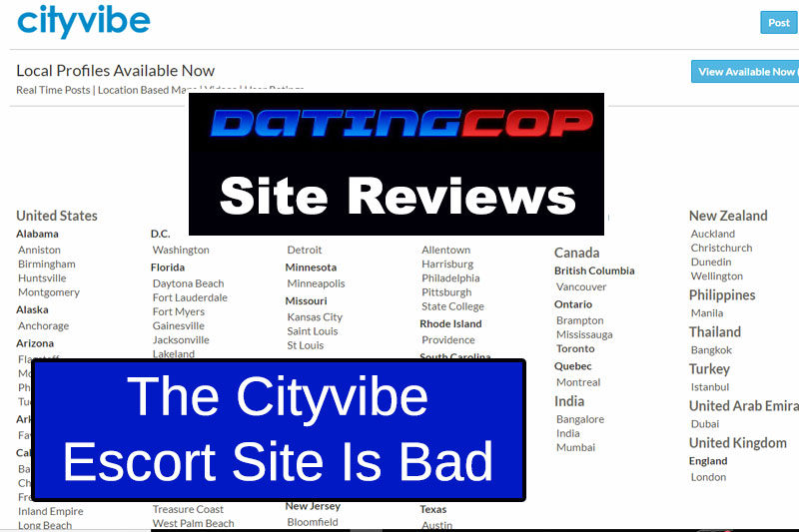Select Jacksonville in the Florida list
The image size is (799, 532).
coord(180,339)
